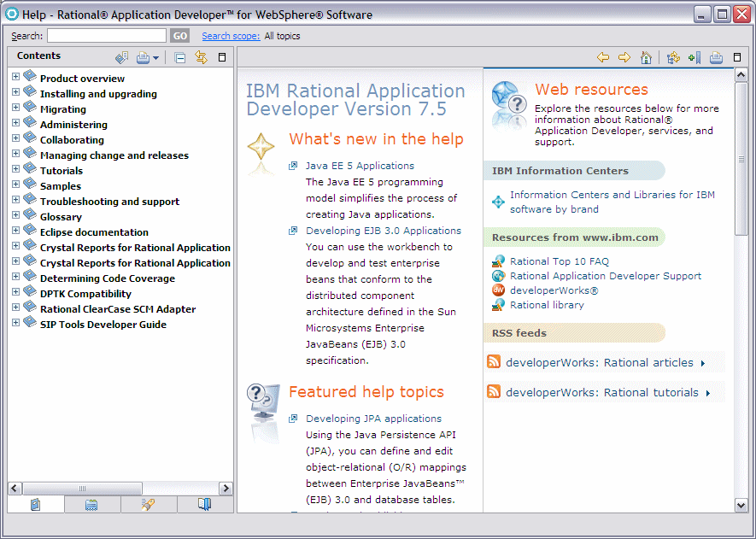
Task: Switch to the Index tab at bottom
Action: [91, 504]
